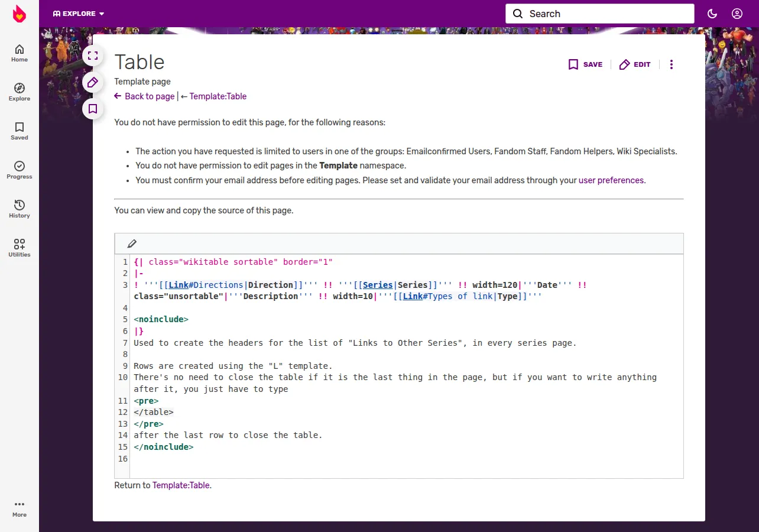Click the EDIT button near title

[x=635, y=64]
